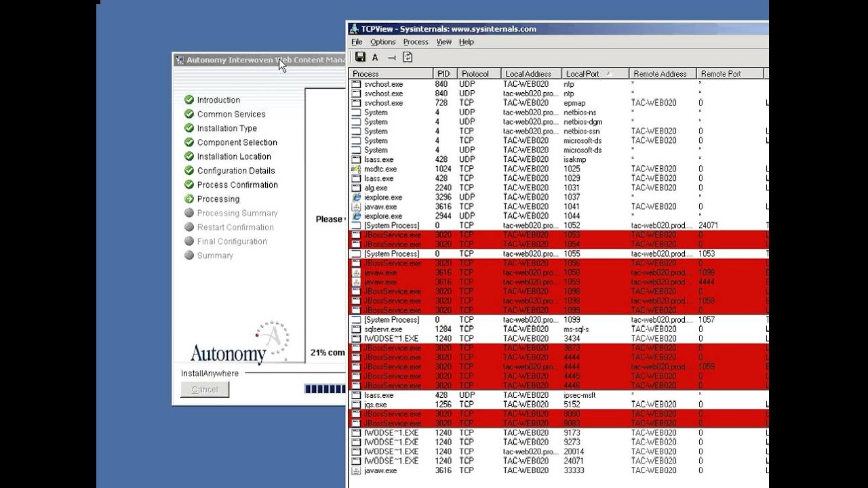868x488 pixels.
Task: Click local port cell '20014'
Action: click(574, 451)
